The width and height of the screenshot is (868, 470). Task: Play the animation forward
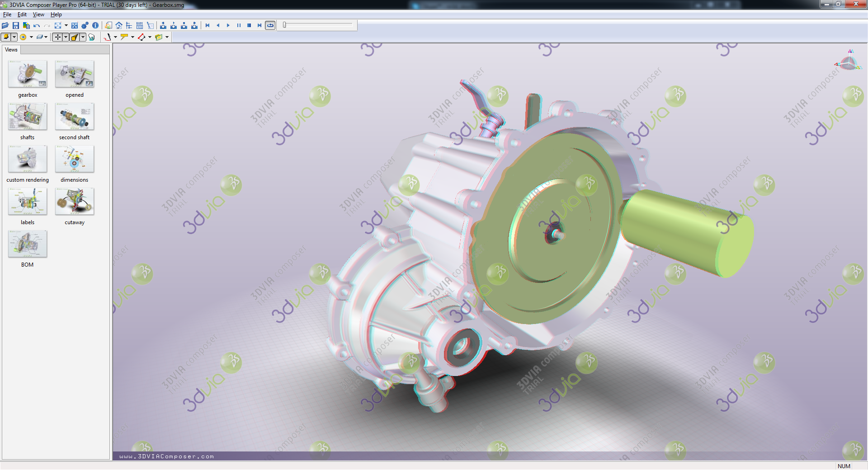[x=228, y=26]
